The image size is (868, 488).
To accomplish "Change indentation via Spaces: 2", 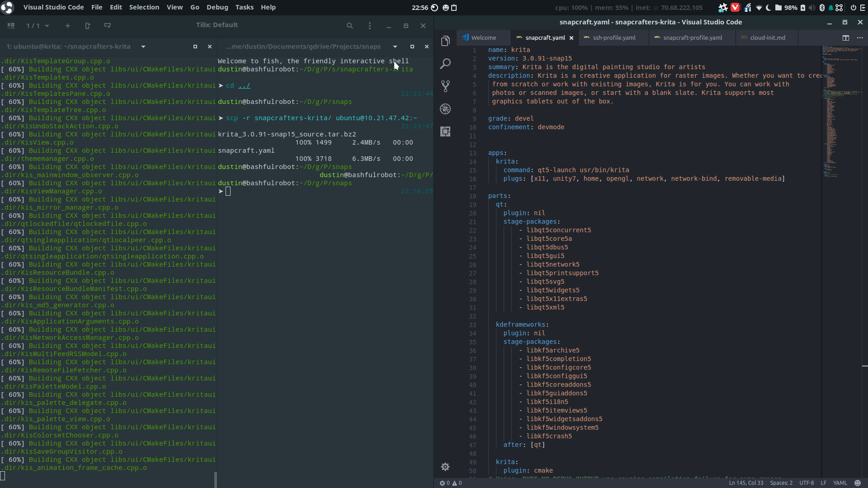I will coord(781,483).
